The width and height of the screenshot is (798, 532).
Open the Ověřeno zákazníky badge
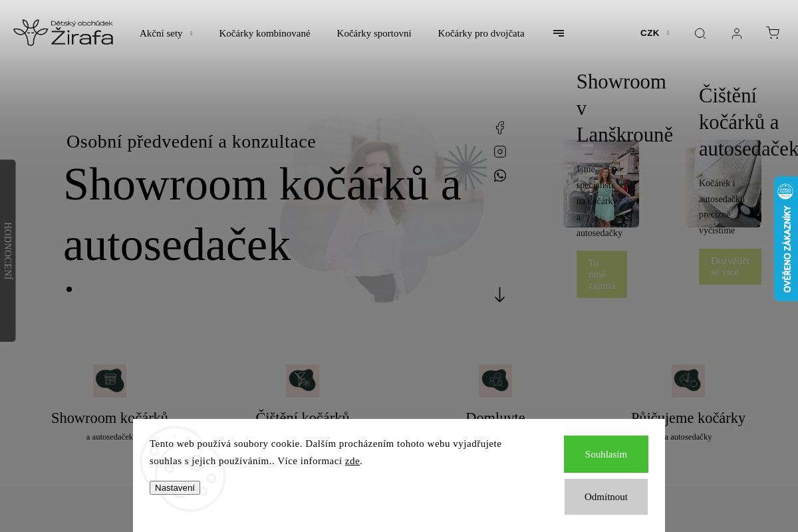point(786,239)
